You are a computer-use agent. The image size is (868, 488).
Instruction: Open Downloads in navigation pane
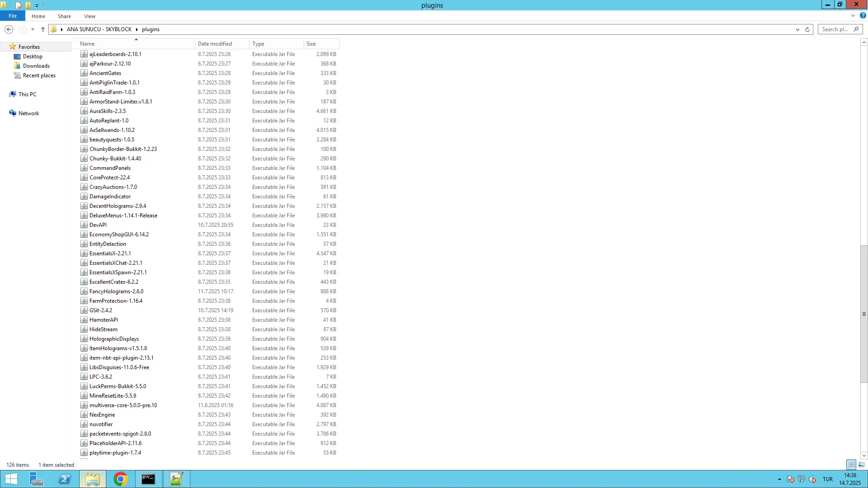(x=36, y=66)
